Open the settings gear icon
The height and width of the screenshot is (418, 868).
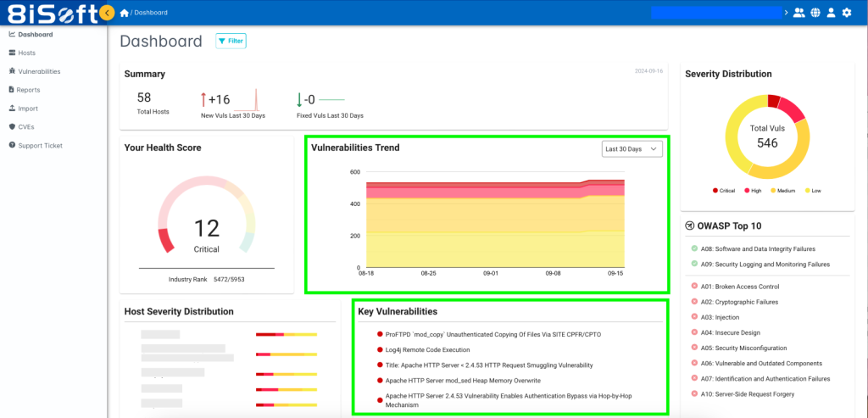point(847,13)
